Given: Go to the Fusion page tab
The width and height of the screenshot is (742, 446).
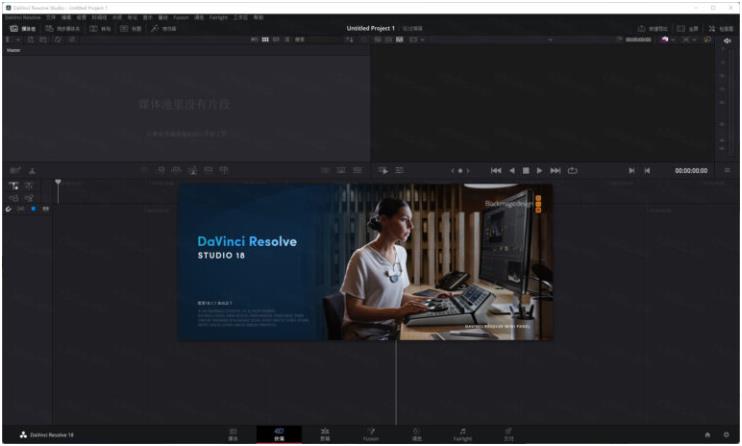Looking at the screenshot, I should [371, 435].
